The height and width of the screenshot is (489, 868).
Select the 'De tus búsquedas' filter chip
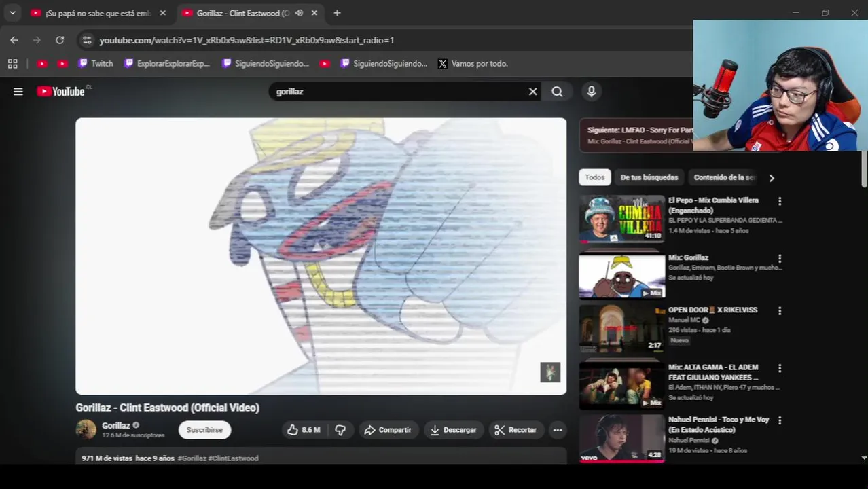(x=649, y=177)
